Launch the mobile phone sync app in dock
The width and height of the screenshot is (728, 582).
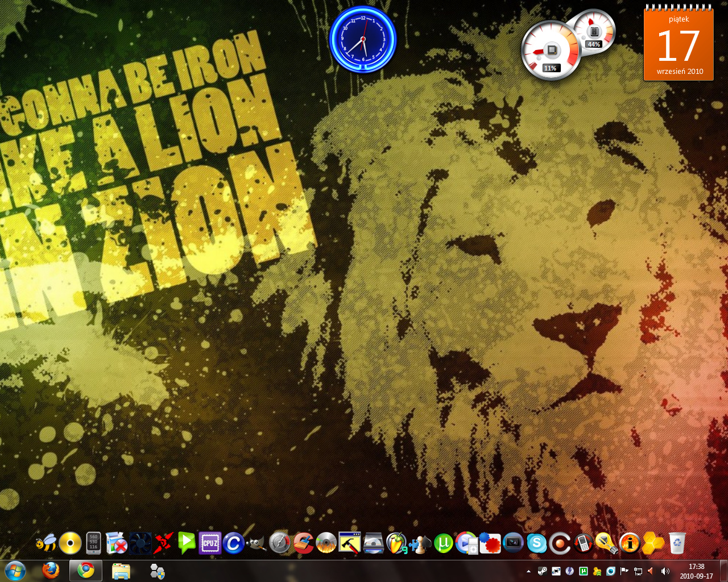tap(583, 543)
